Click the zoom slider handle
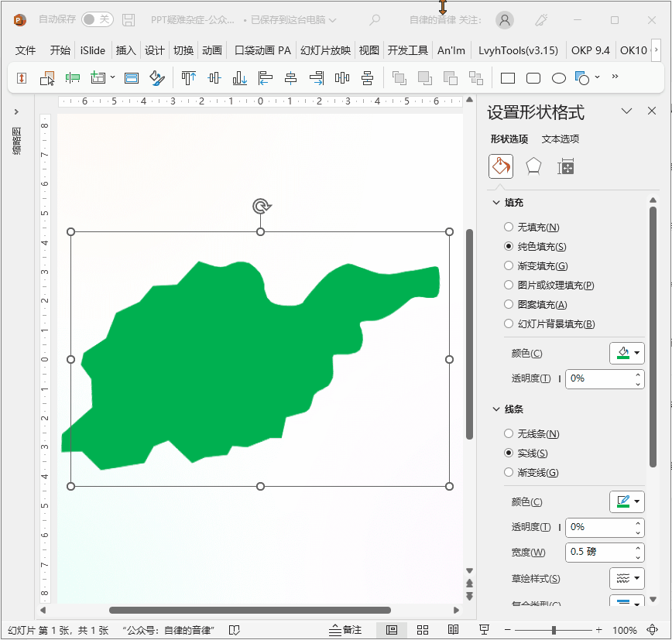This screenshot has height=640, width=672. coord(554,630)
